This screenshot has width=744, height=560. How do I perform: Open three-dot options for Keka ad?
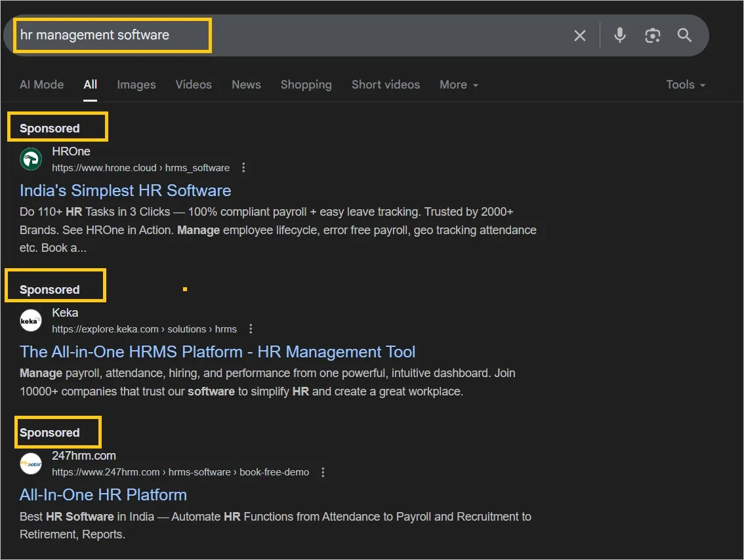pyautogui.click(x=251, y=329)
